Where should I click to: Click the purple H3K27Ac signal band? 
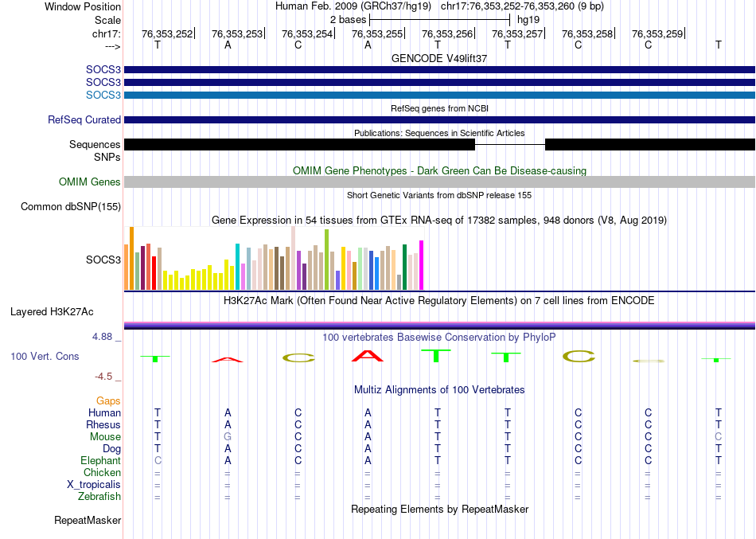point(439,326)
